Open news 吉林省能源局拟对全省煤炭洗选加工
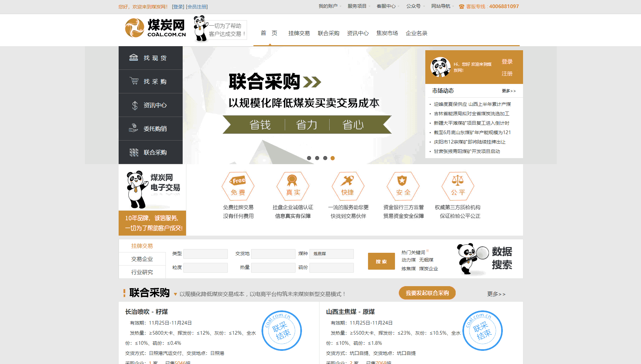Screen dimensions: 641x364 tap(471, 114)
